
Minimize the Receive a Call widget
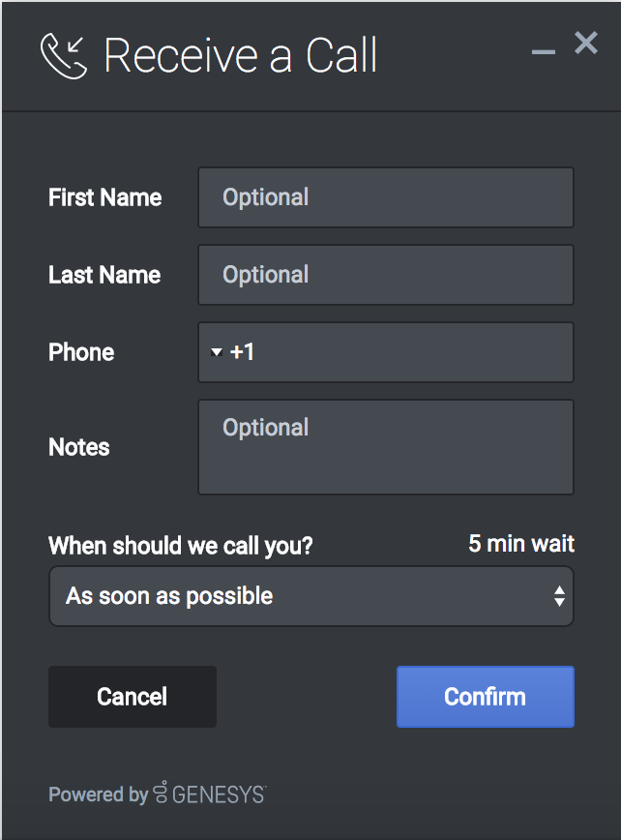pyautogui.click(x=544, y=50)
